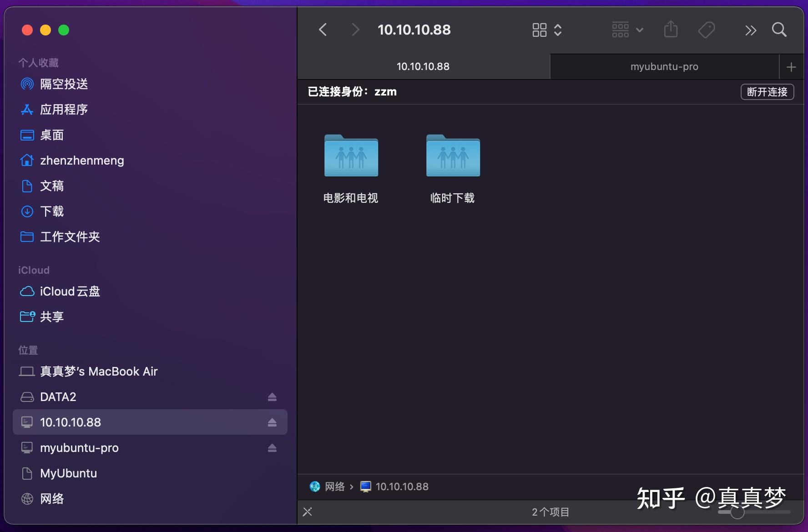Click the search icon in the toolbar
Screen dimensions: 808x532
(779, 30)
